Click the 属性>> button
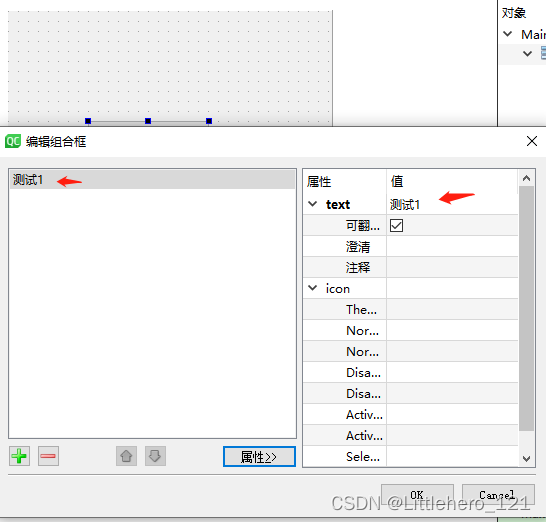 259,456
